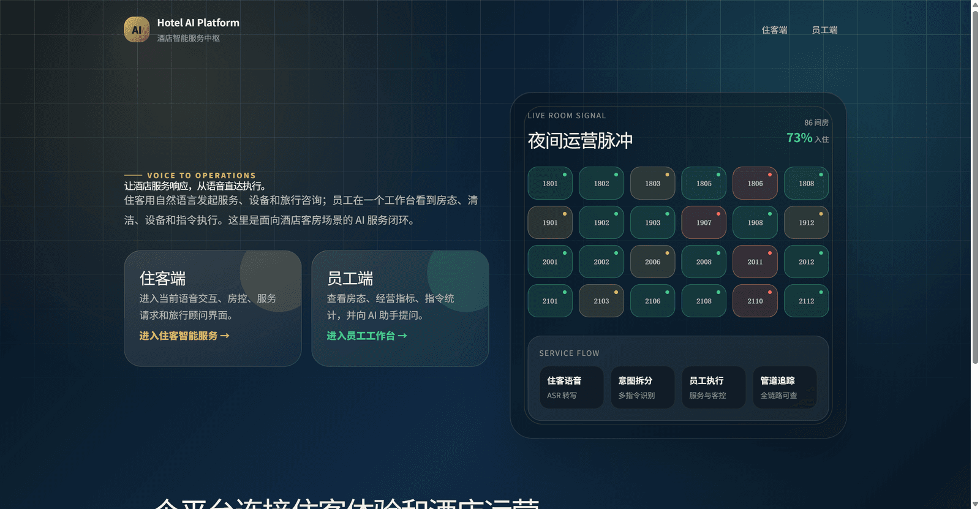Select room 2012 tile
Image resolution: width=980 pixels, height=509 pixels.
[x=807, y=262]
